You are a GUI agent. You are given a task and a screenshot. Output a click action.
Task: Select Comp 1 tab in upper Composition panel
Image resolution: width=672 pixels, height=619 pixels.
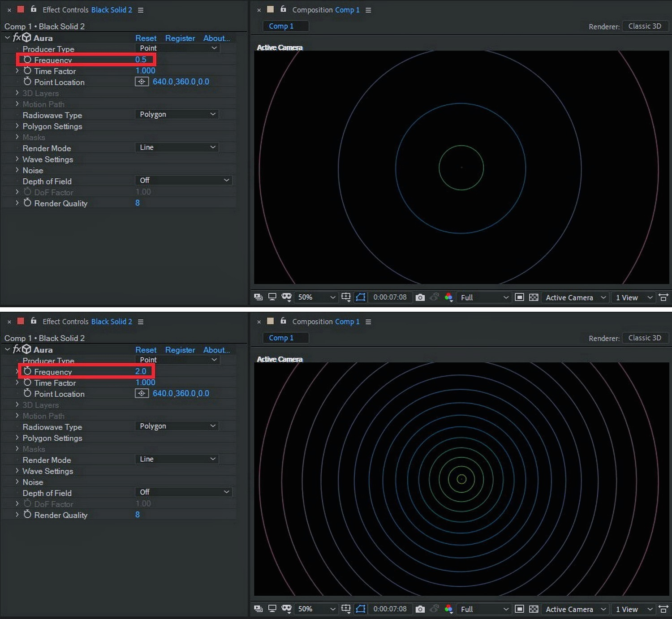pyautogui.click(x=285, y=26)
